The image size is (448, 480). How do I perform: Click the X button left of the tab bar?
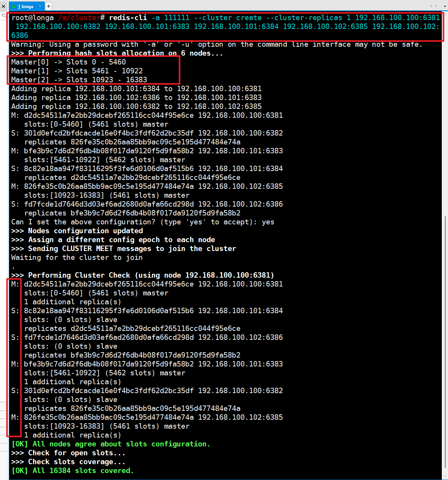3,6
